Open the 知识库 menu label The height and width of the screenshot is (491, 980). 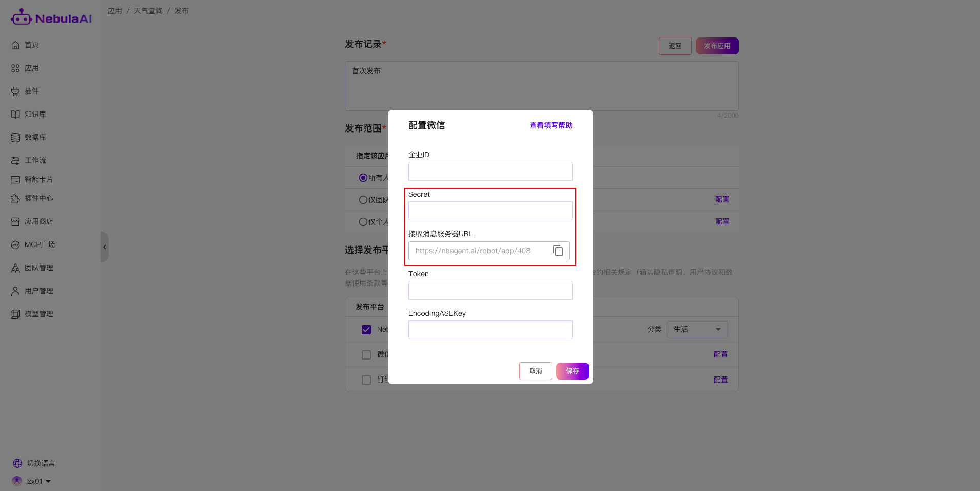[x=35, y=114]
